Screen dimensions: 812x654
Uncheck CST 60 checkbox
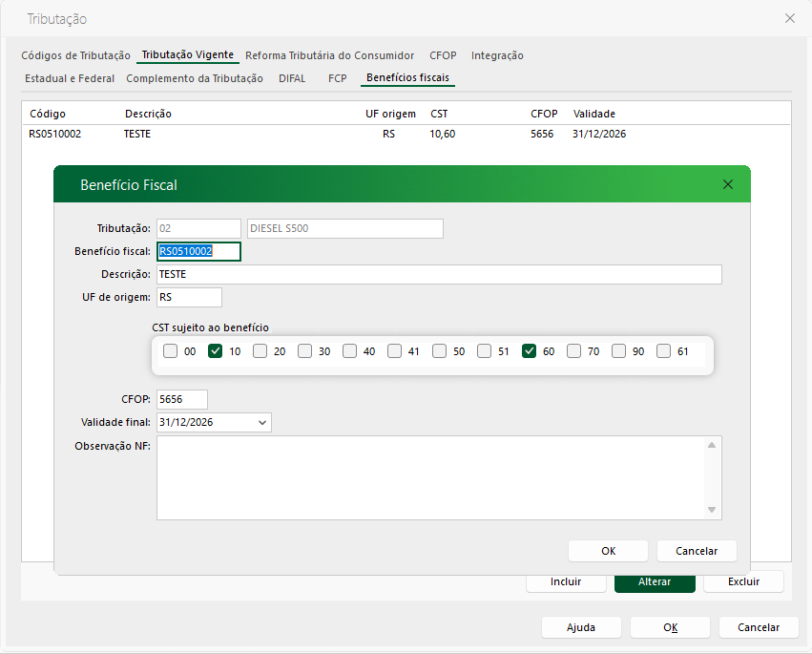click(530, 351)
